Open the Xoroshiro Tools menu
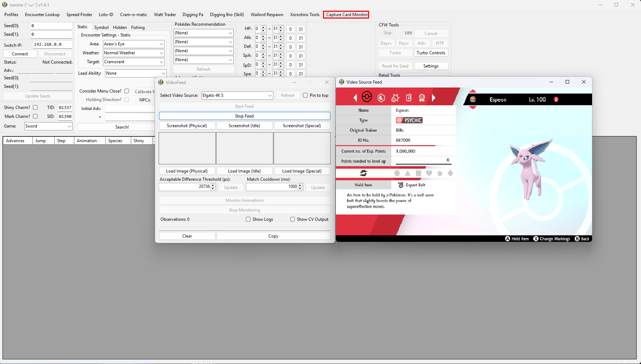641x364 pixels. [305, 15]
